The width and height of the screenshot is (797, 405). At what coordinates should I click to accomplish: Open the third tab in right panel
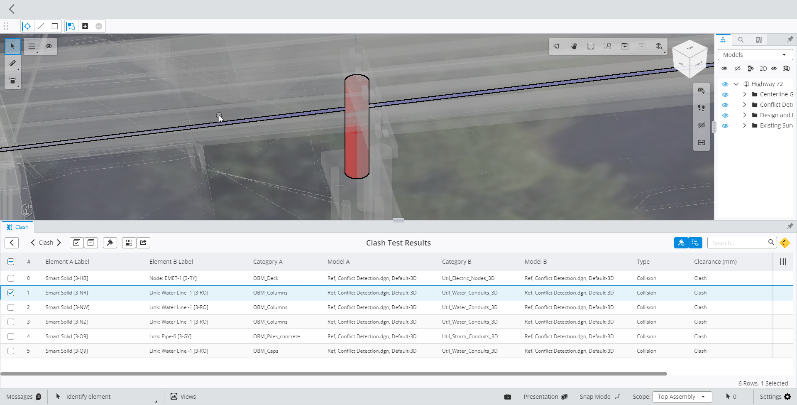tap(758, 40)
